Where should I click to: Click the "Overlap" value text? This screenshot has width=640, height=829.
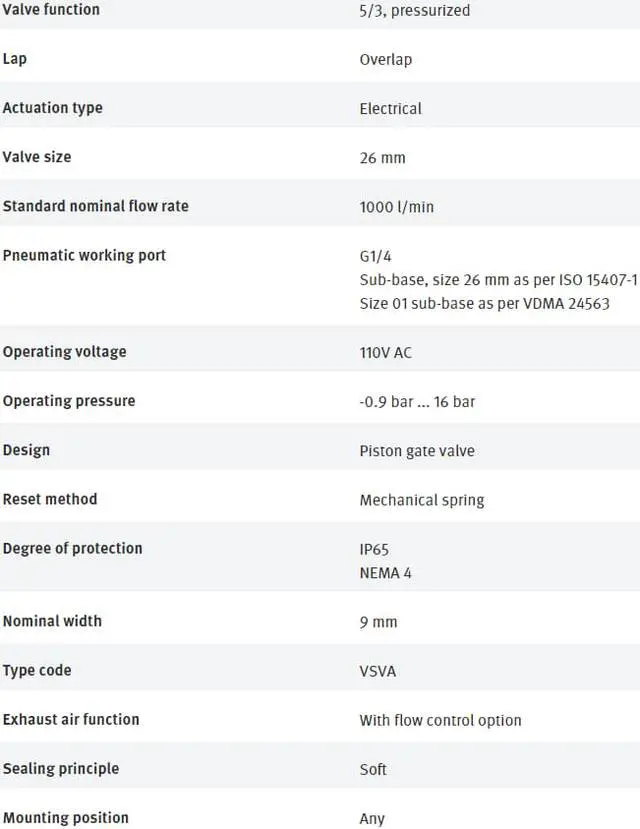tap(385, 59)
